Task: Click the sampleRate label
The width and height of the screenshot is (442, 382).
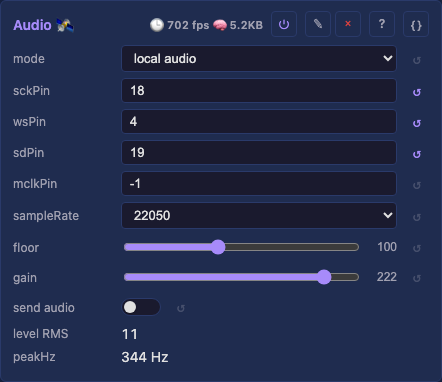Action: (46, 216)
